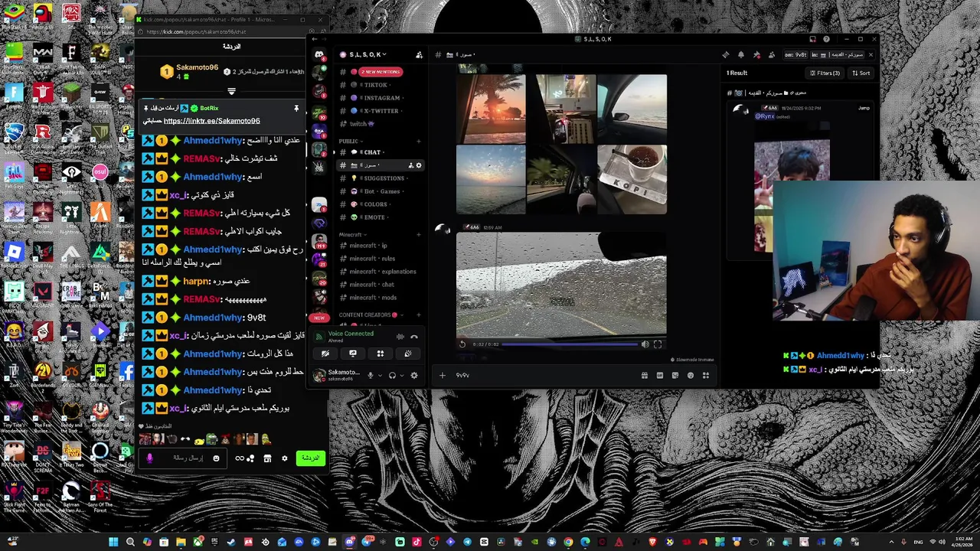Open gift icon in Discord message box

point(645,375)
